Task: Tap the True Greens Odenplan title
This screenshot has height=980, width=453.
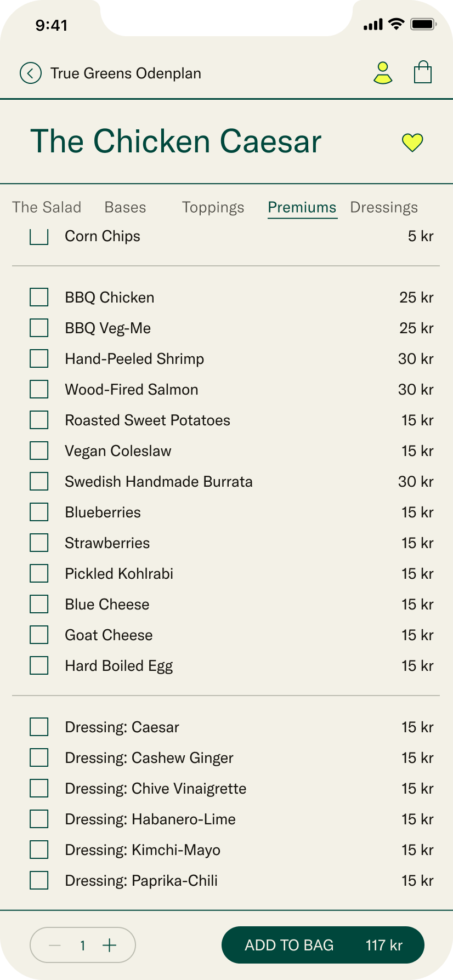Action: click(x=126, y=73)
